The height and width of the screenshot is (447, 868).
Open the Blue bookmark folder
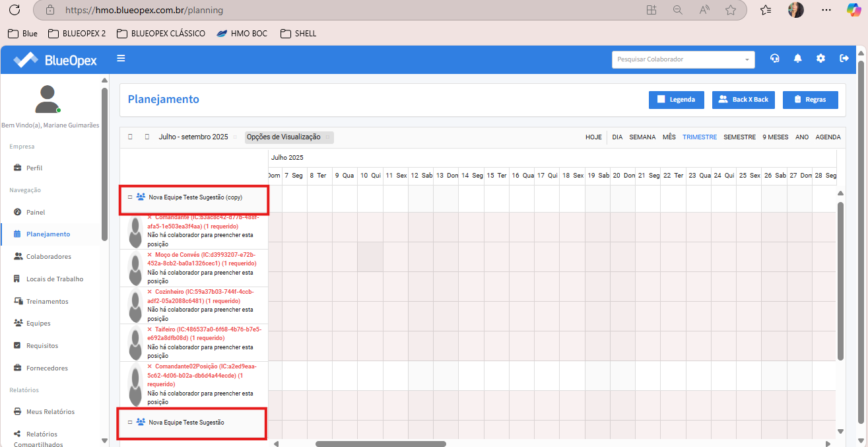coord(22,33)
